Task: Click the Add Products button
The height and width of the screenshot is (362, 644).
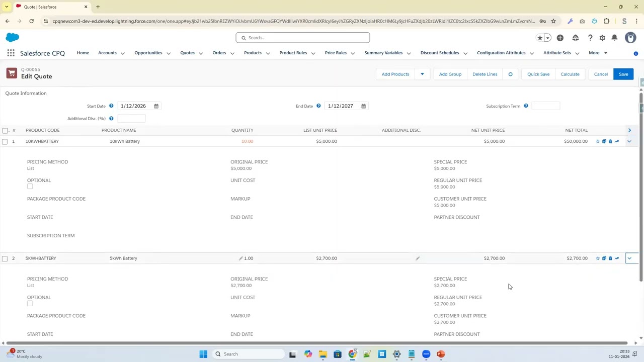Action: click(x=395, y=74)
